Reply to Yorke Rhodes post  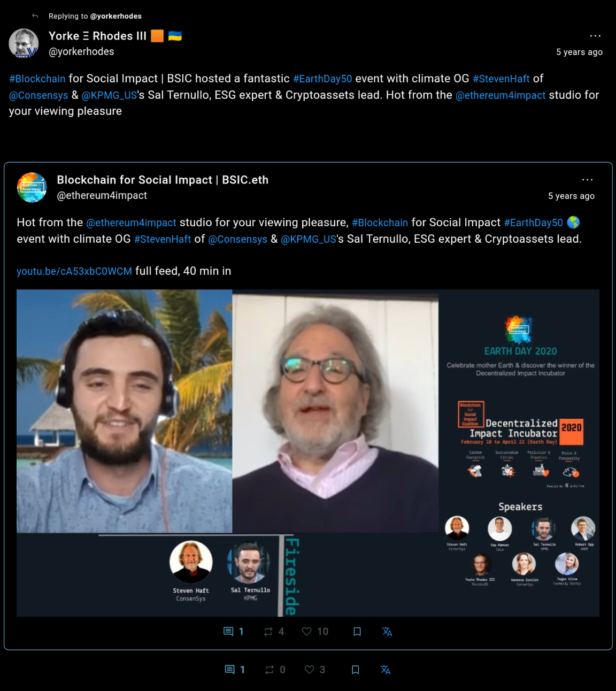point(230,670)
